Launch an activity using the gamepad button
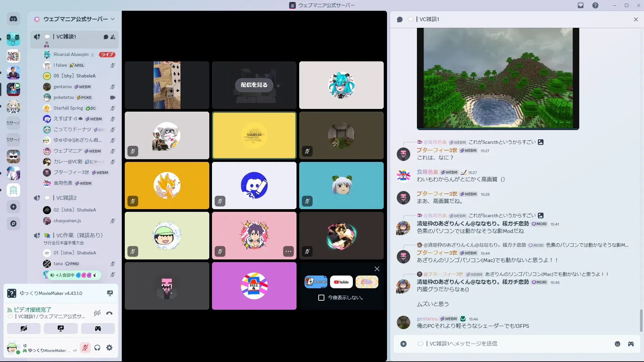 (x=98, y=328)
